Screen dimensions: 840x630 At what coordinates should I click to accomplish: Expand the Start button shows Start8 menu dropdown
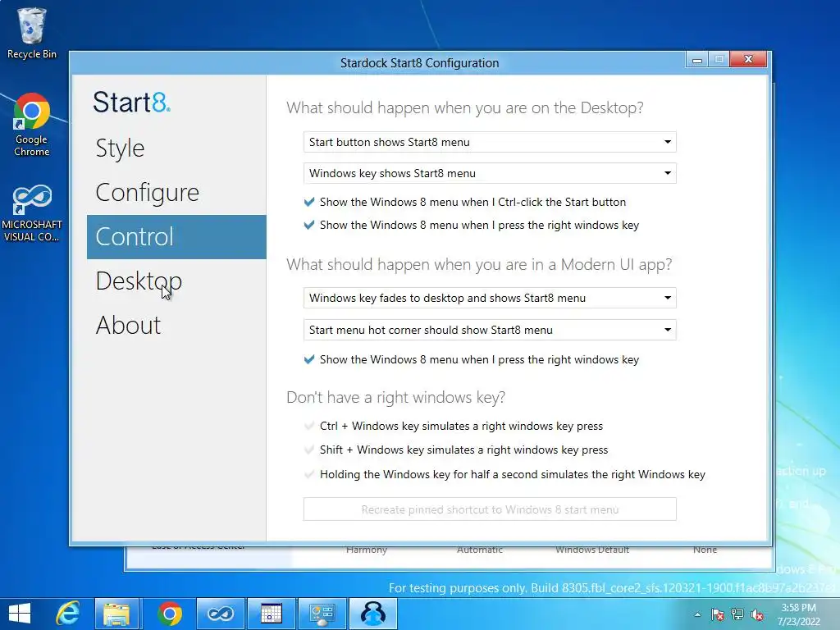tap(490, 142)
